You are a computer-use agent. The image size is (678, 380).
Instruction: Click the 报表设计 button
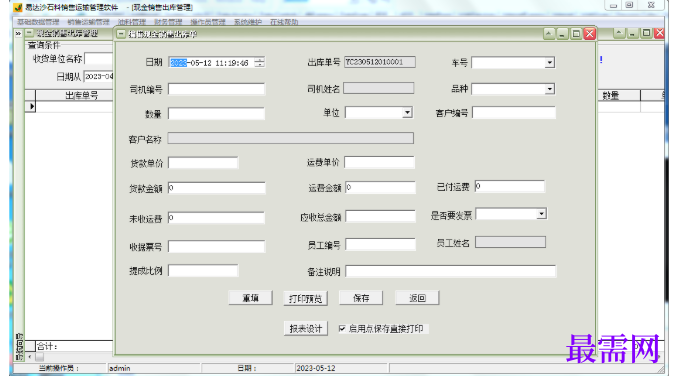click(306, 329)
